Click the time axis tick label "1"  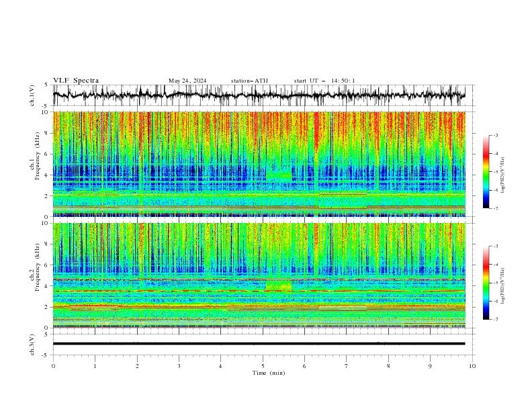click(95, 366)
